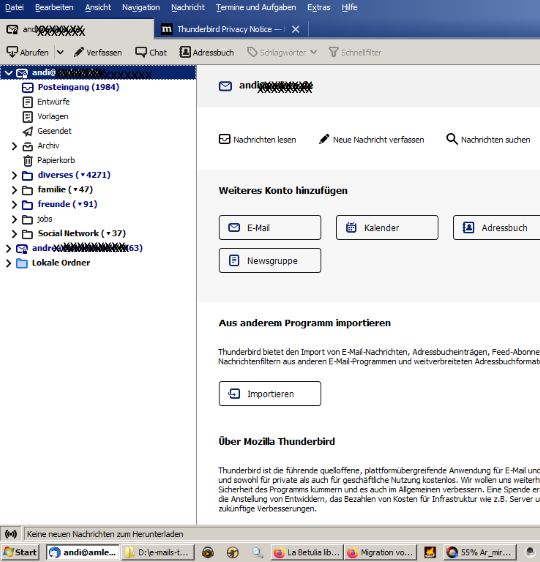Viewport: 540px width, 562px height.
Task: Select the freunde (91) folder
Action: pos(67,204)
